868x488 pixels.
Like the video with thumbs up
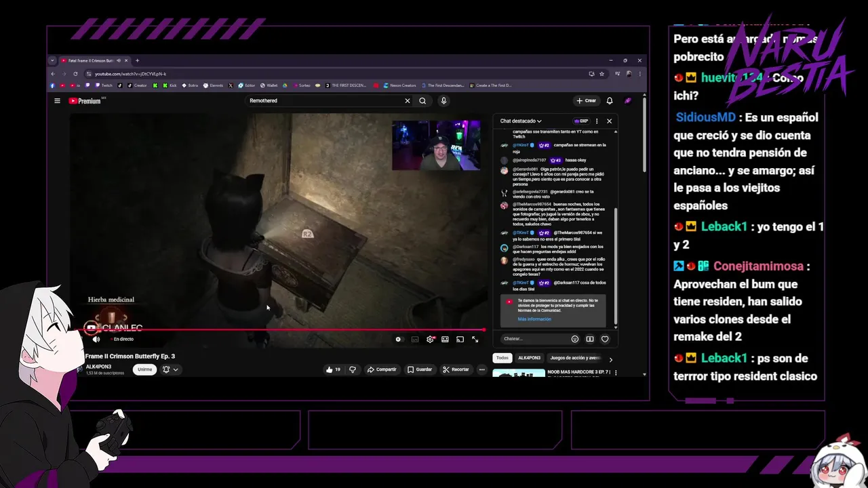coord(333,369)
